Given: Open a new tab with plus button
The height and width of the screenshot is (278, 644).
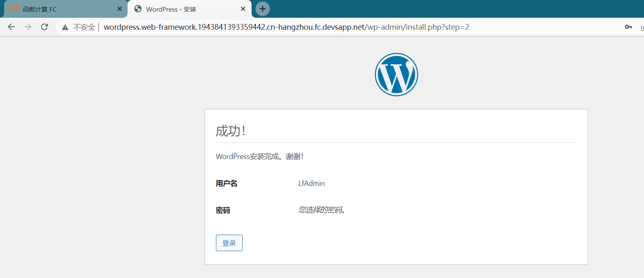Looking at the screenshot, I should [263, 9].
